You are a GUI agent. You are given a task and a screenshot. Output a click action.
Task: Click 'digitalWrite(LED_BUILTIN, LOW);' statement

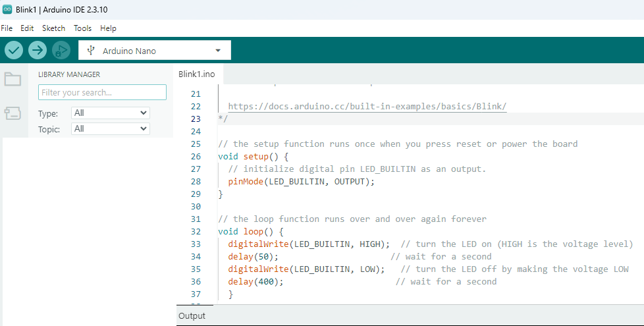coord(306,269)
